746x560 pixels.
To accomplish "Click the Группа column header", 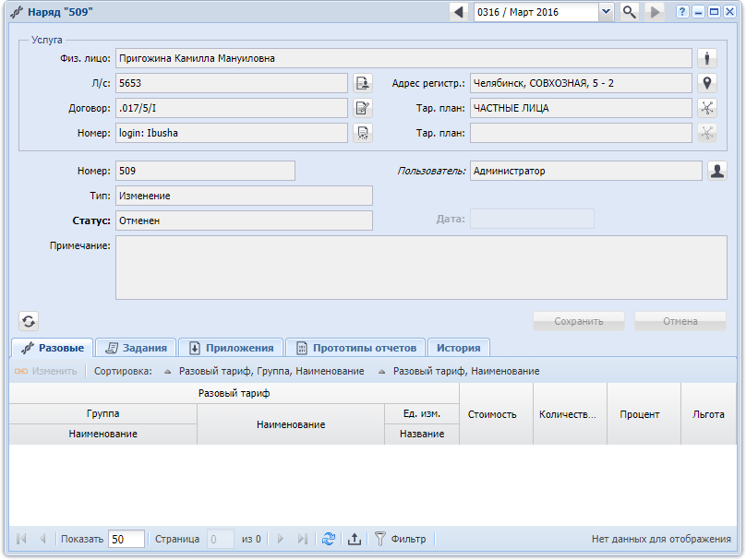I will [102, 413].
